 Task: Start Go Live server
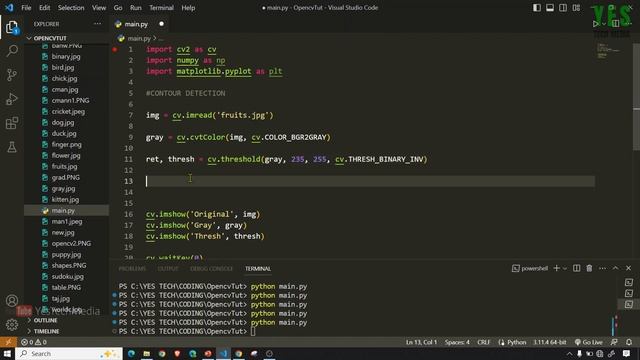(589, 342)
